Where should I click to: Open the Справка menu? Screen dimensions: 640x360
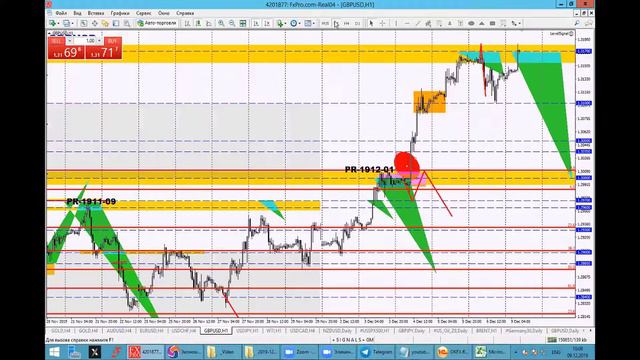click(185, 13)
